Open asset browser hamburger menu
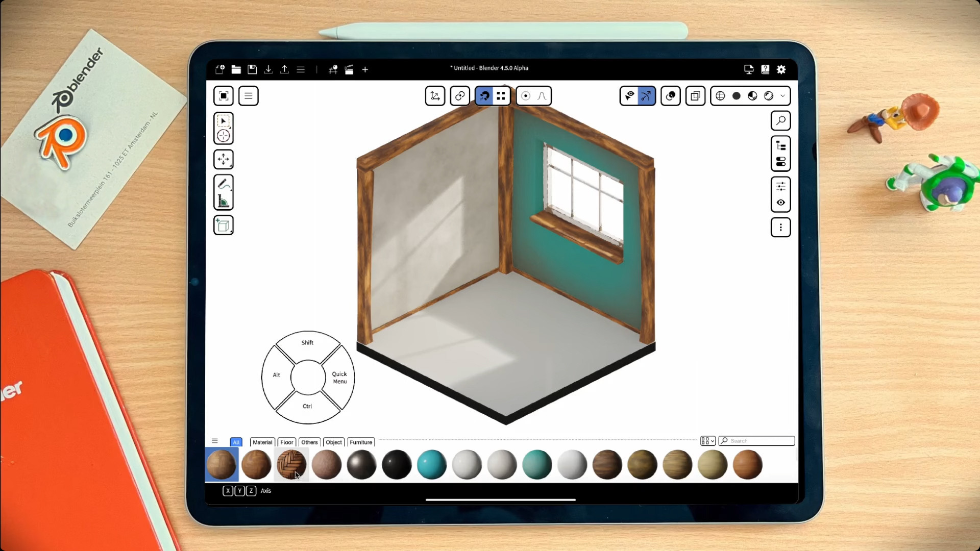 pyautogui.click(x=215, y=441)
